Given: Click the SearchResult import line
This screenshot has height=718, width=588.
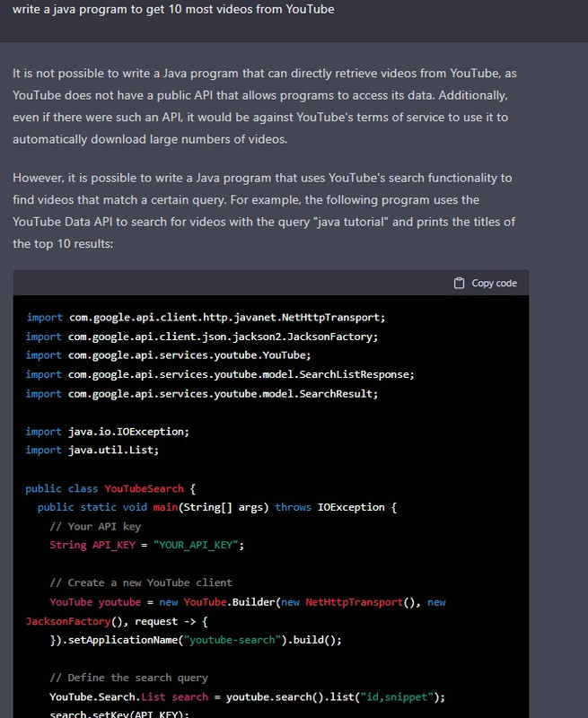Looking at the screenshot, I should click(202, 394).
